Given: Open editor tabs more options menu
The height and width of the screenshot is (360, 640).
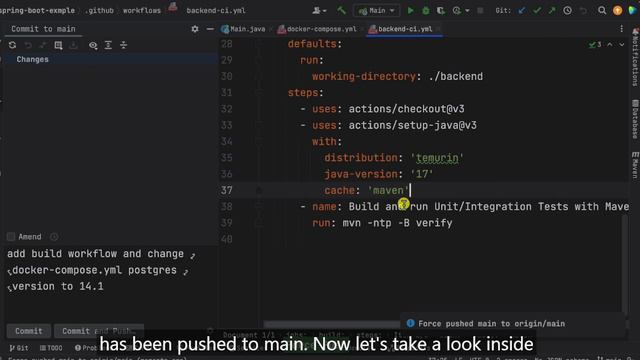Looking at the screenshot, I should click(621, 29).
